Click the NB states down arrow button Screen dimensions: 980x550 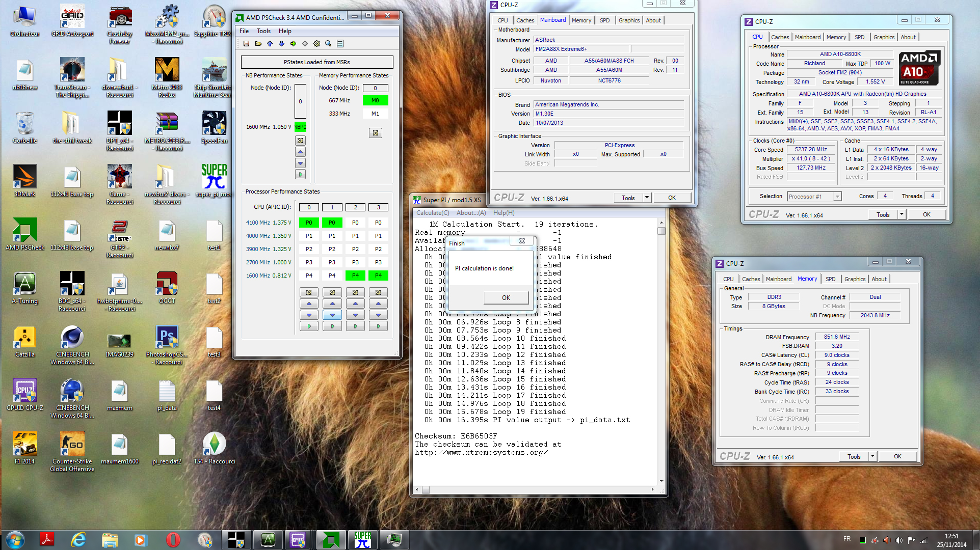coord(300,163)
